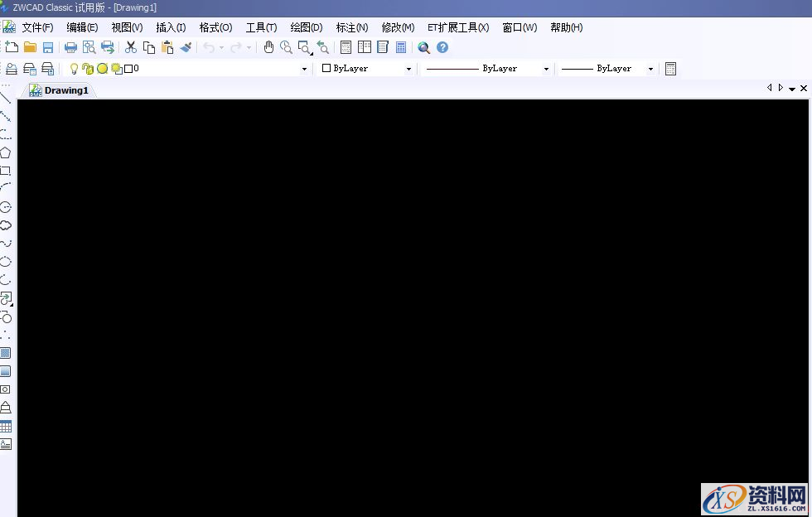
Task: Open the lineweight ByLayer dropdown
Action: [650, 68]
